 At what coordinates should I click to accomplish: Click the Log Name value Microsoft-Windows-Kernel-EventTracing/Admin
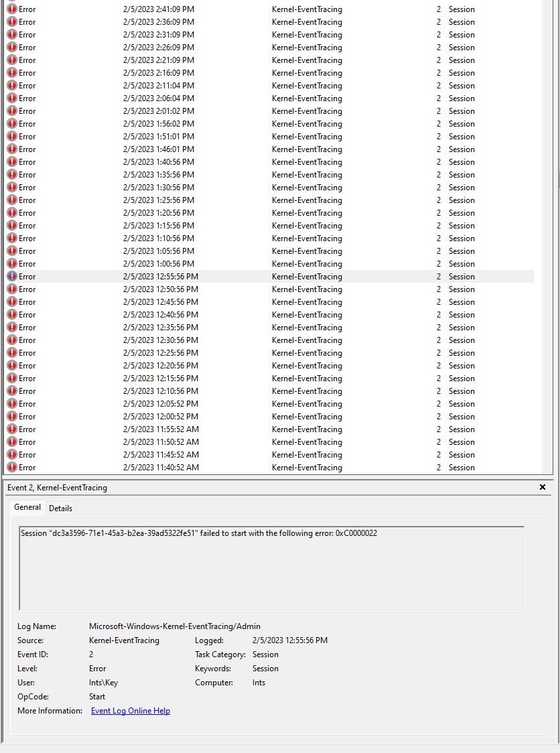tap(175, 626)
